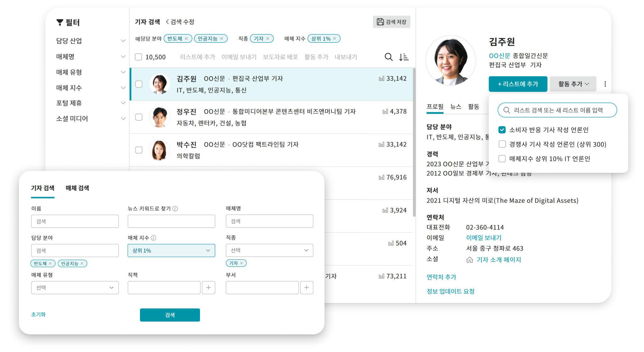Remove the 상위 1% tag in the top filter bar

click(x=335, y=38)
